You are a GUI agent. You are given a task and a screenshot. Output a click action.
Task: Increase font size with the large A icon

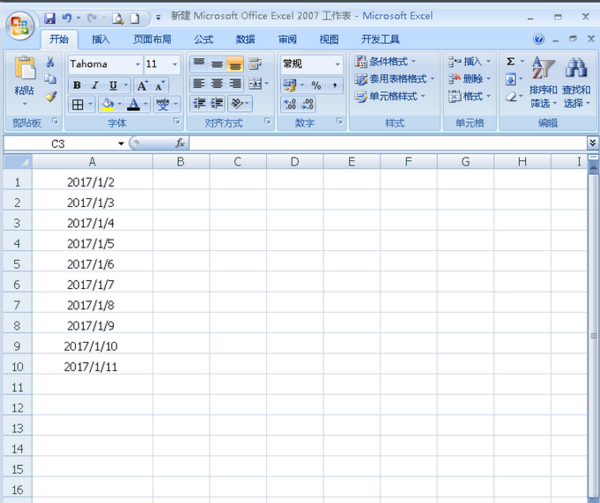tap(142, 85)
